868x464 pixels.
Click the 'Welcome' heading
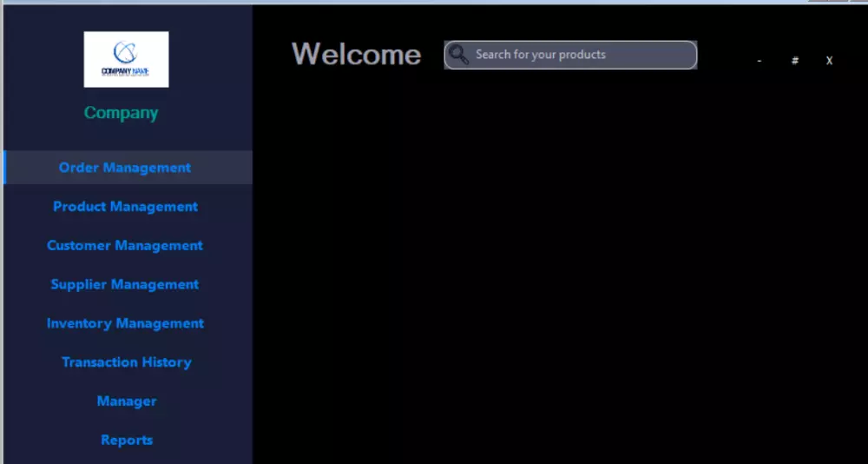point(357,55)
